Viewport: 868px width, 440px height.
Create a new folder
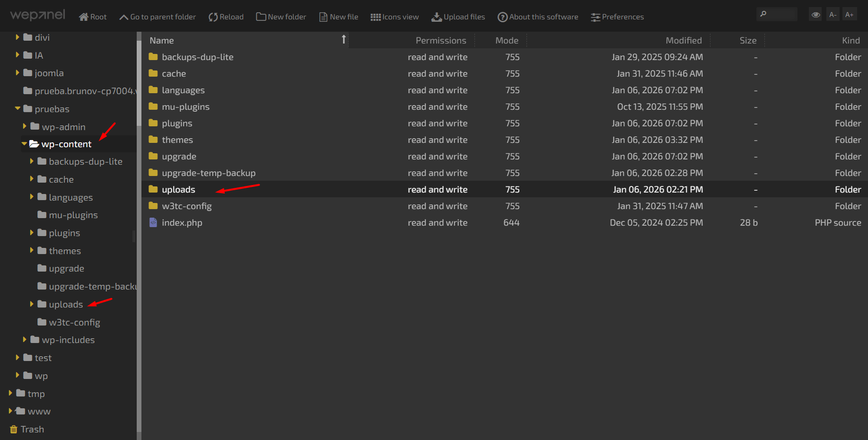coord(281,17)
